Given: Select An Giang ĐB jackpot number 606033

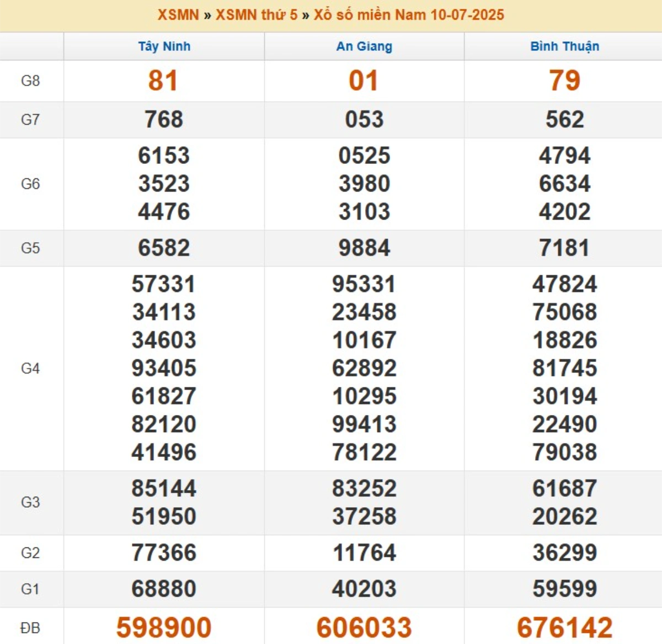Looking at the screenshot, I should (x=364, y=628).
